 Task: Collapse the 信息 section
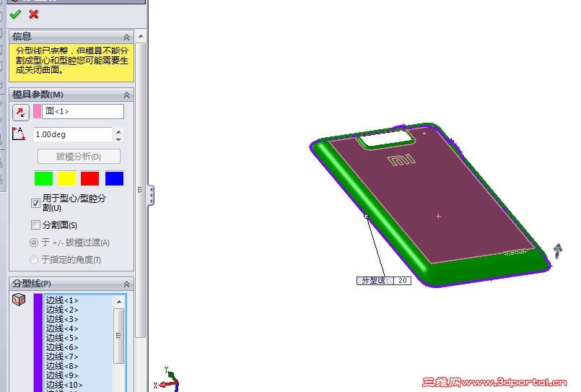pyautogui.click(x=126, y=37)
